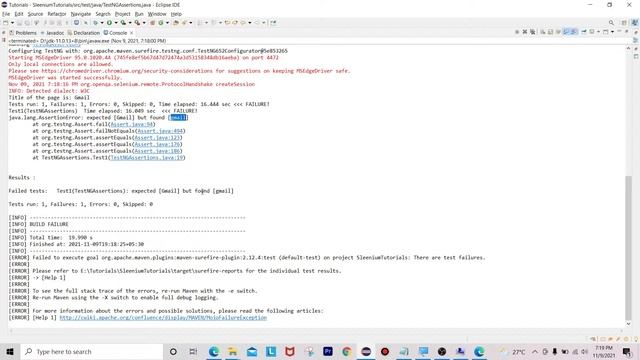Screen dimensions: 640x360
Task: Open the Assert.java:123 stack trace link
Action: click(157, 138)
